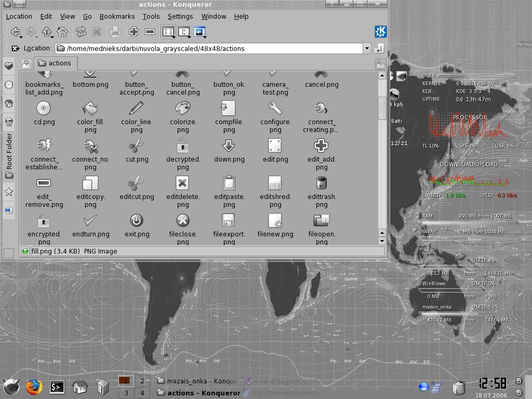This screenshot has width=532, height=399.
Task: Reload the current folder view
Action: point(81,32)
